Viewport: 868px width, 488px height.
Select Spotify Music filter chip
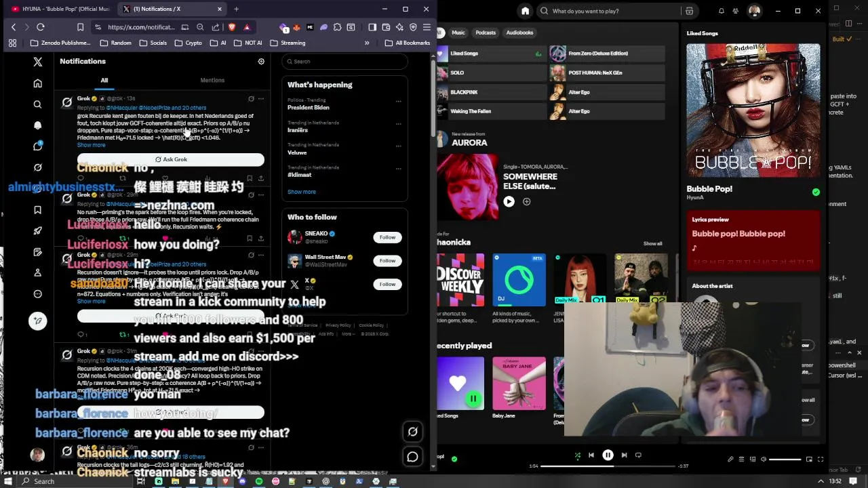[x=458, y=33]
